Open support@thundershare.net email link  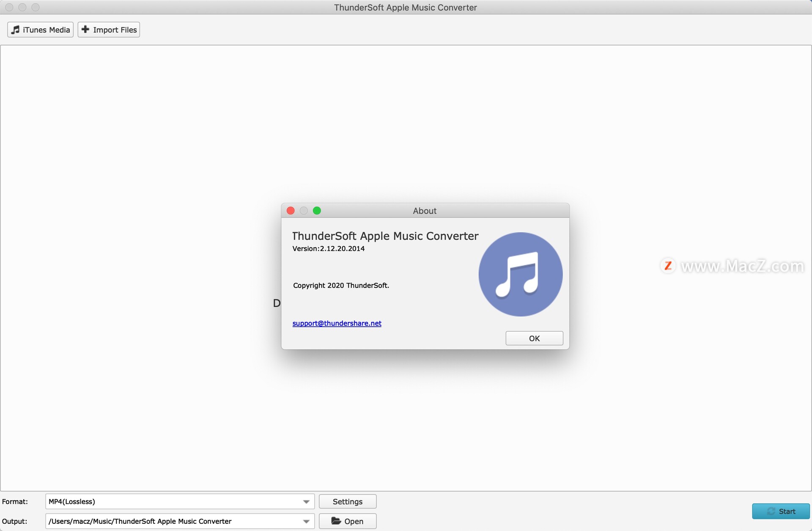pos(337,323)
